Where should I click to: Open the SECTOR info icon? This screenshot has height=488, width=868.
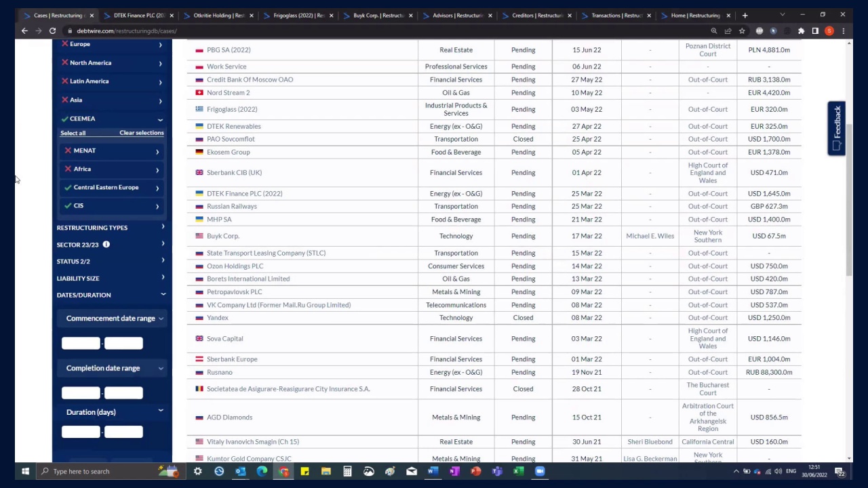click(106, 245)
